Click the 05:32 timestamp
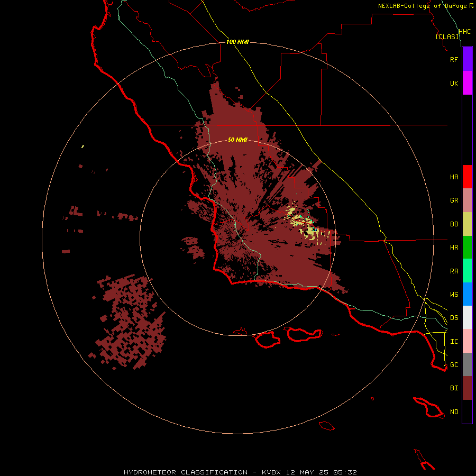This screenshot has width=476, height=476. (x=345, y=472)
